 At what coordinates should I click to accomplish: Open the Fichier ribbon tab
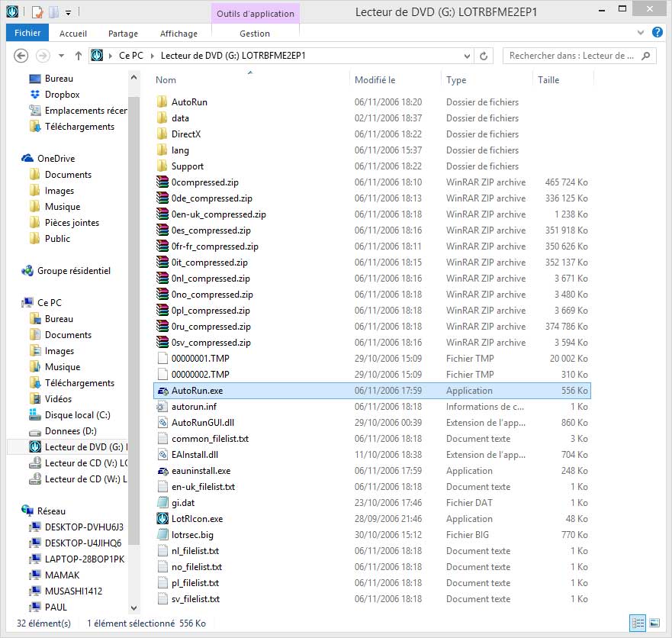[27, 33]
